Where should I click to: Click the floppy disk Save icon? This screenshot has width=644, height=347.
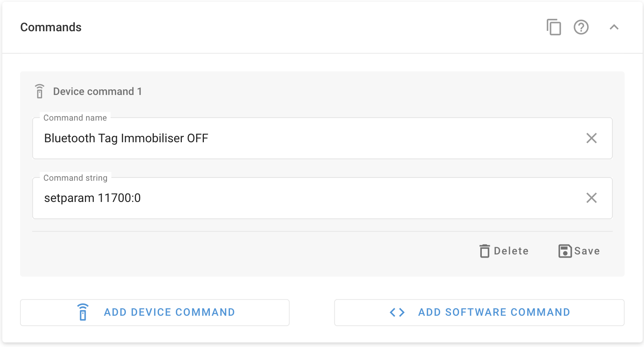tap(565, 251)
